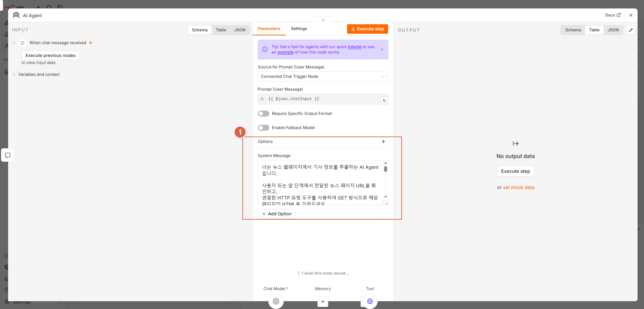Click the lightning bolt trigger icon

pos(91,43)
